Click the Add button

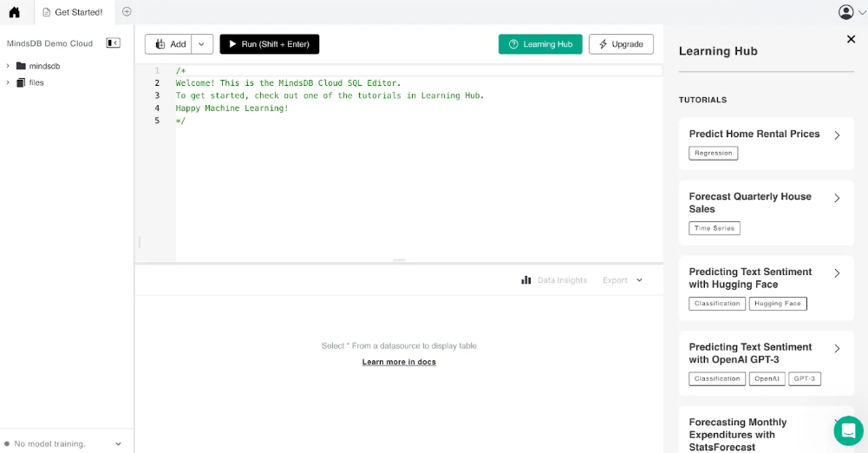click(169, 44)
